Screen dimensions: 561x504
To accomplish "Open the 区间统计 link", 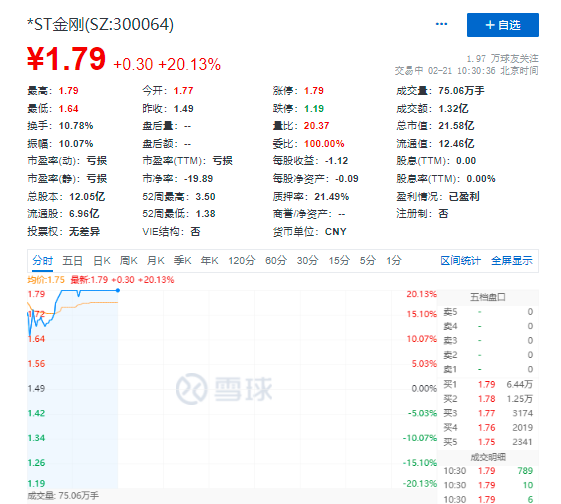I will [460, 261].
